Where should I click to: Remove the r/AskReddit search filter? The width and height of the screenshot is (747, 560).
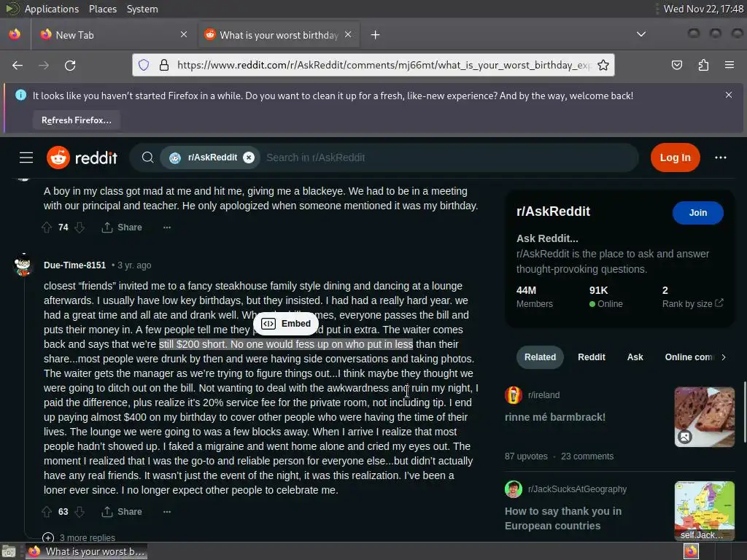[249, 157]
